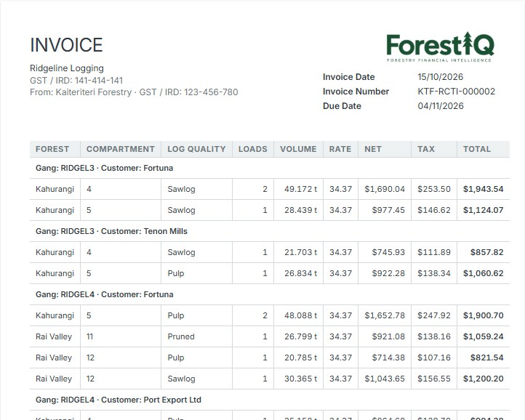
Task: Click net amount $921.08
Action: [388, 336]
